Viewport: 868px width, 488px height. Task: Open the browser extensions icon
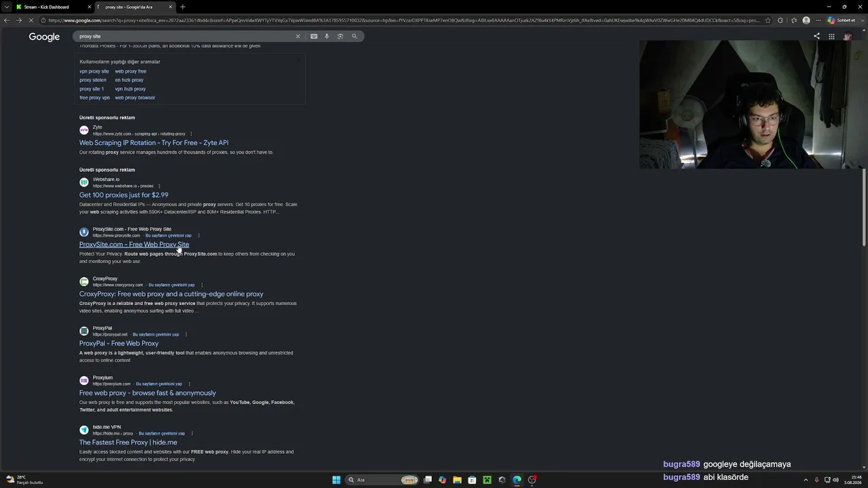(x=781, y=20)
